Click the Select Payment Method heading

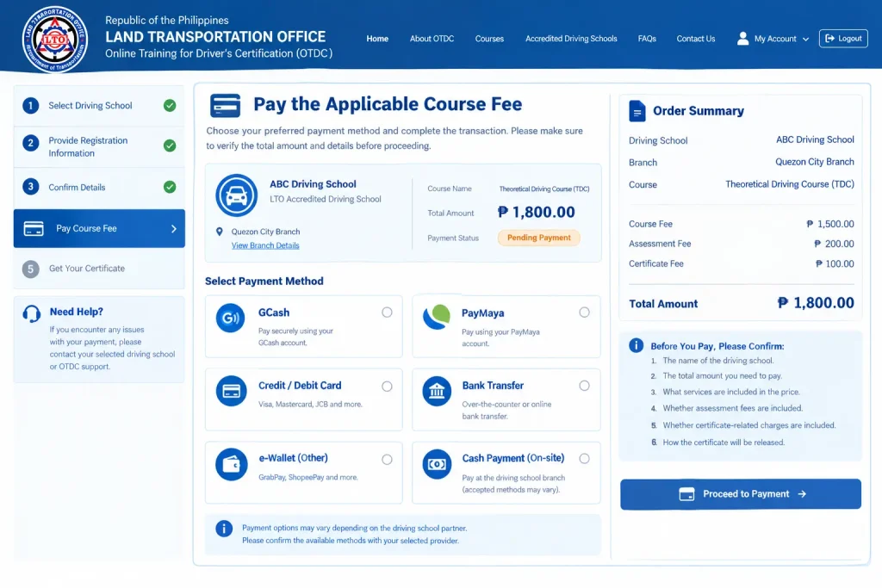pyautogui.click(x=264, y=281)
